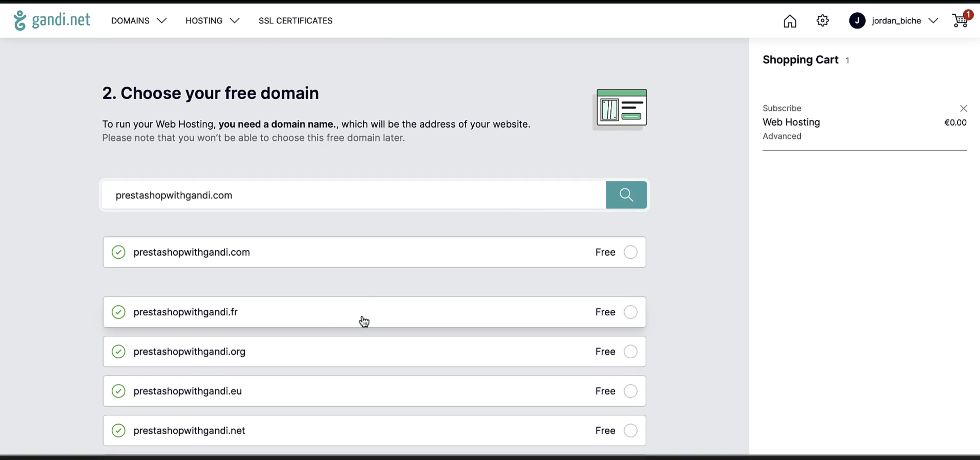Click the prestashopwithgandi.fr domain name
The width and height of the screenshot is (980, 460).
tap(185, 312)
